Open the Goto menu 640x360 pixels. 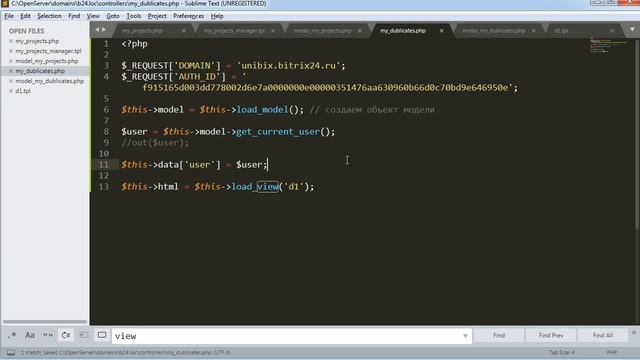113,16
